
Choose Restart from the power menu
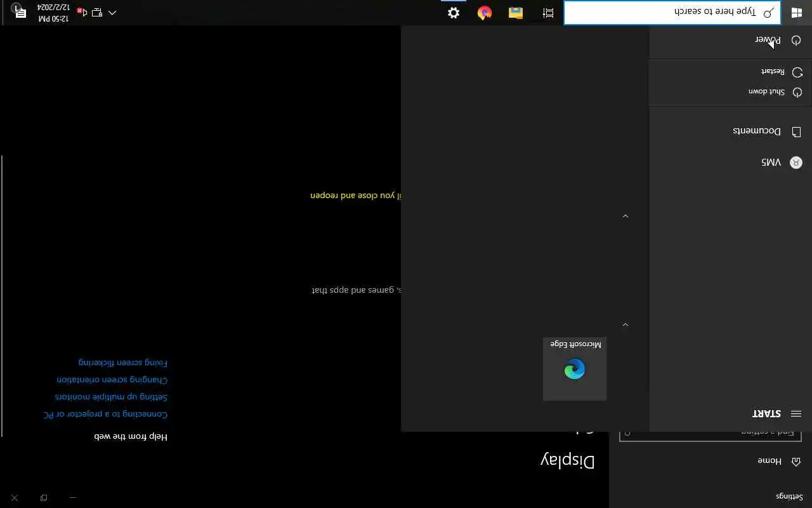coord(730,72)
